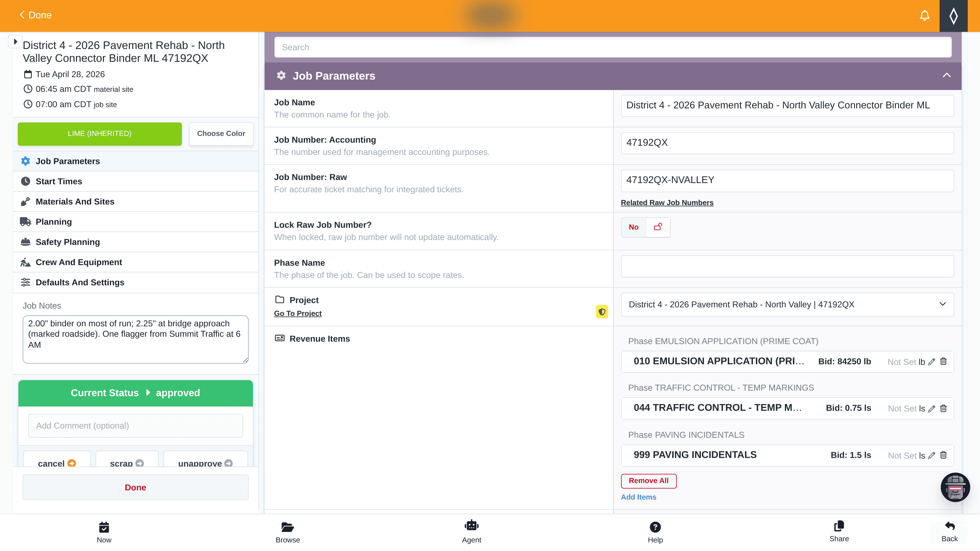Click the Job Parameters gear in sidebar
The width and height of the screenshot is (980, 551).
[x=25, y=161]
